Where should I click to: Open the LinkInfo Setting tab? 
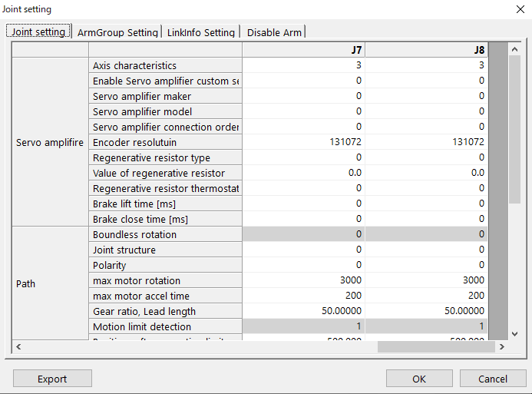pyautogui.click(x=201, y=32)
